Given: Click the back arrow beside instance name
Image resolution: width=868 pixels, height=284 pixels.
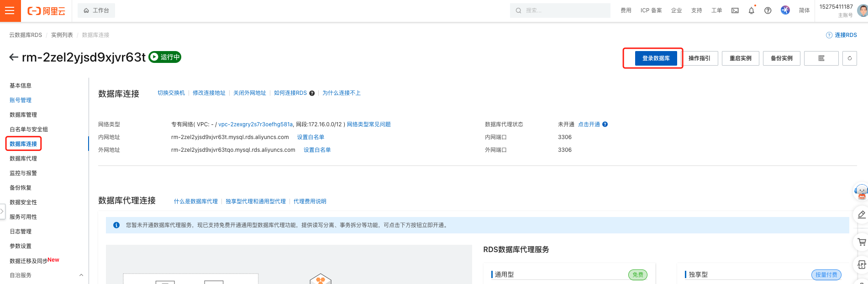Looking at the screenshot, I should [14, 57].
